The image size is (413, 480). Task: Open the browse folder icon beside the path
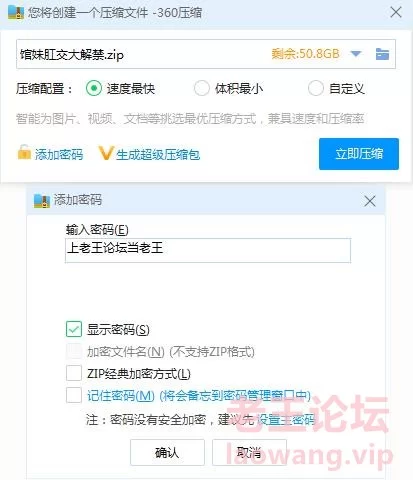point(382,54)
